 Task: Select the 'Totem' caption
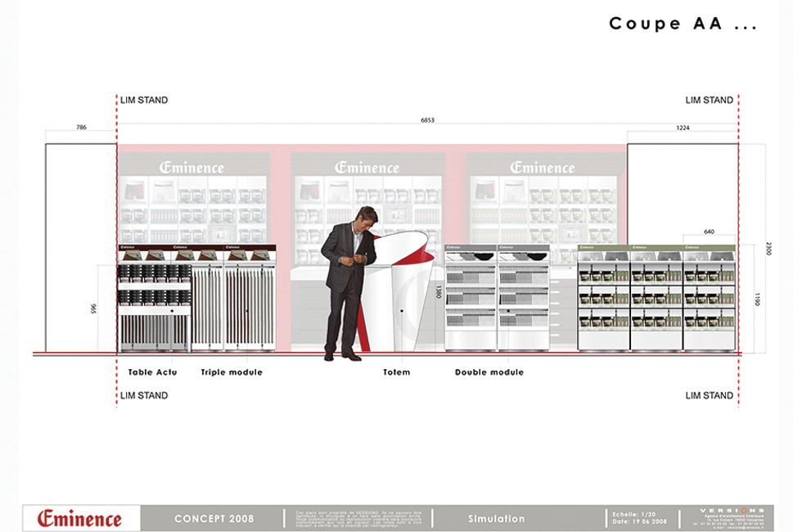click(396, 372)
